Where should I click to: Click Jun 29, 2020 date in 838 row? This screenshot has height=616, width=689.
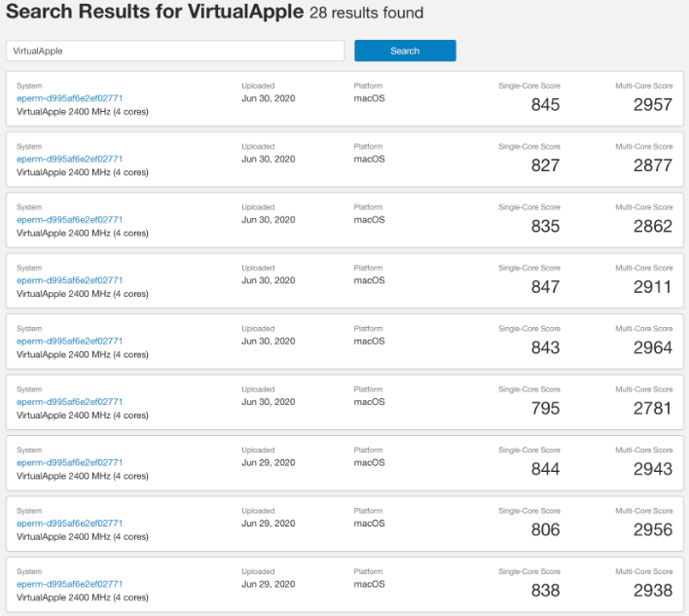(268, 584)
